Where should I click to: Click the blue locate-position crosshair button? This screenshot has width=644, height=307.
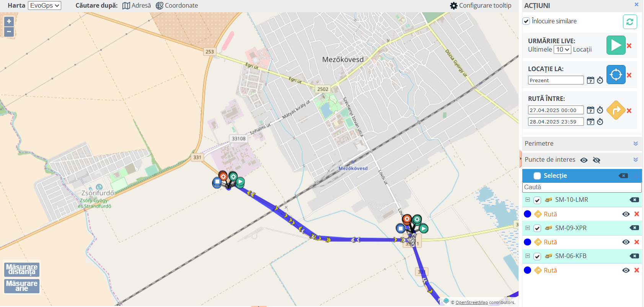click(x=616, y=75)
